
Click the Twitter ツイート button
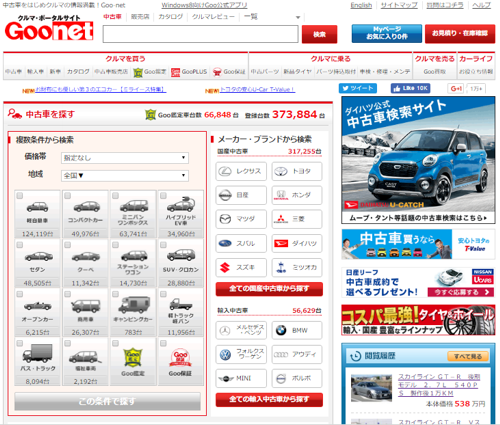click(358, 88)
